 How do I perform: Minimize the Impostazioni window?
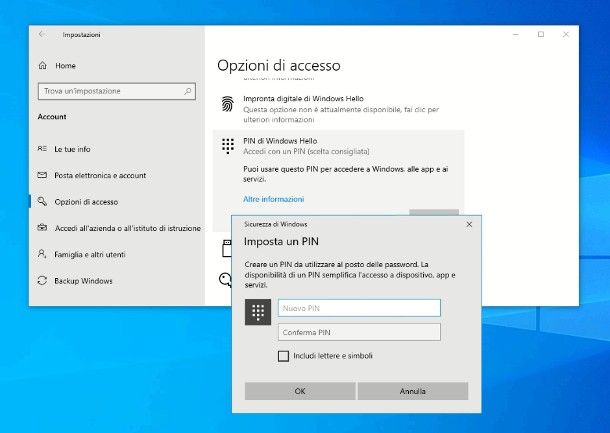(516, 35)
